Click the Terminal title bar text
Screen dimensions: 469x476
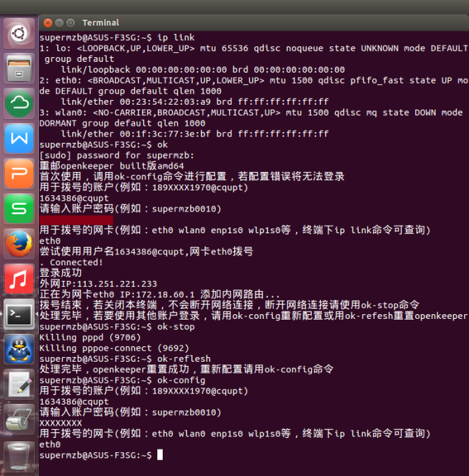tap(101, 22)
